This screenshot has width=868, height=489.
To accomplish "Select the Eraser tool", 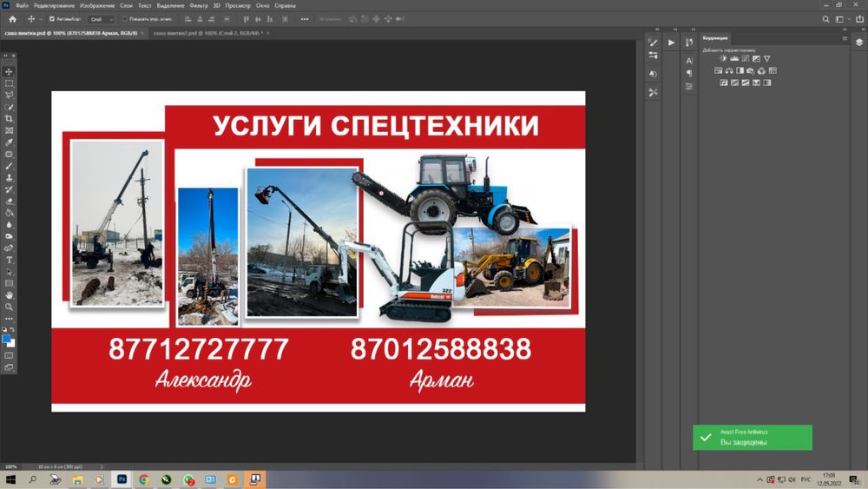I will [x=9, y=201].
